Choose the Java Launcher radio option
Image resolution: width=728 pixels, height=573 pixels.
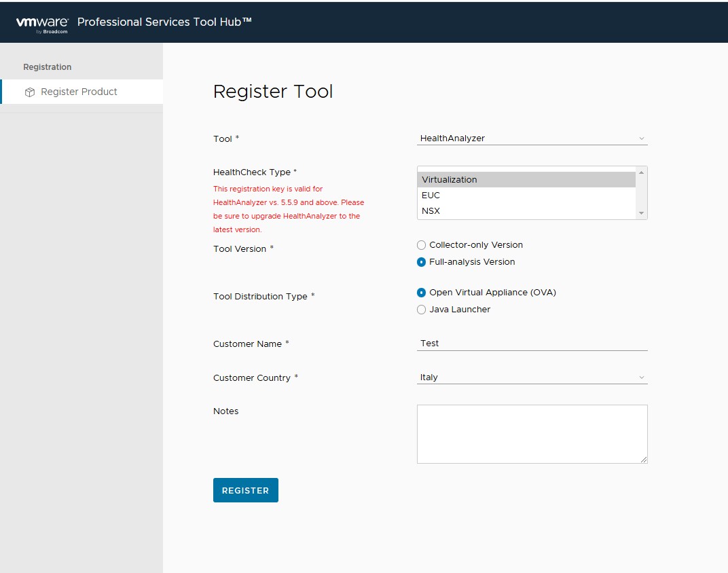tap(421, 310)
